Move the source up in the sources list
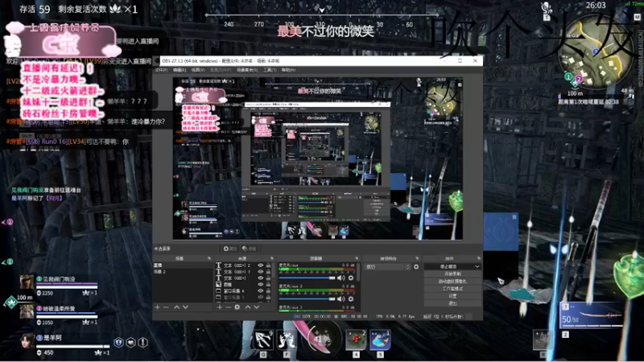 (248, 307)
